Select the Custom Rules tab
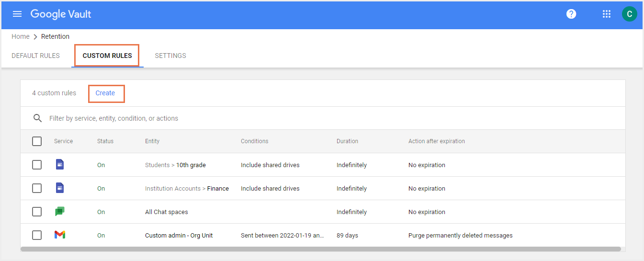The width and height of the screenshot is (644, 261). (x=107, y=56)
